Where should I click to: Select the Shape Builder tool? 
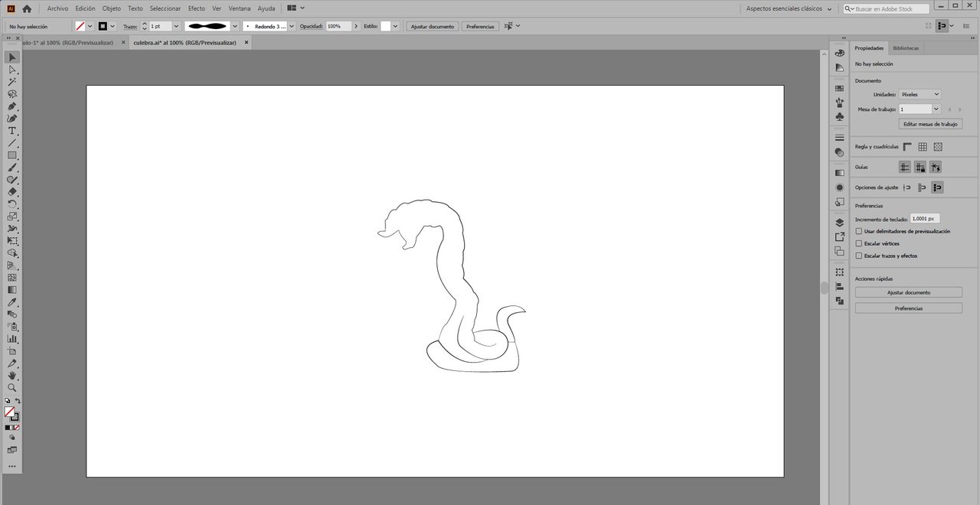12,253
